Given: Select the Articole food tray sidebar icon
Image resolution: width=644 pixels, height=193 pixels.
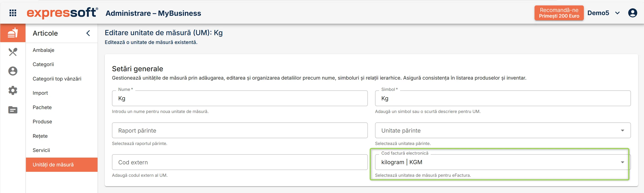Looking at the screenshot, I should (13, 33).
